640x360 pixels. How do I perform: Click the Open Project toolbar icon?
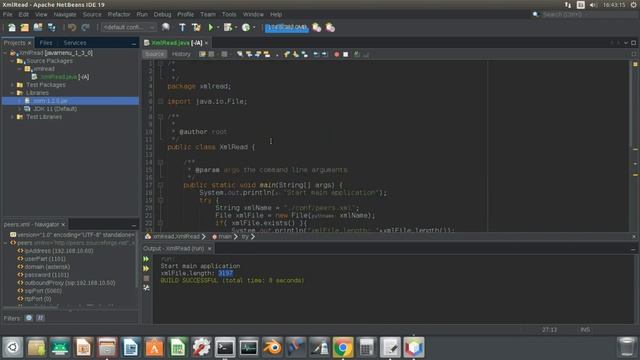[x=38, y=27]
